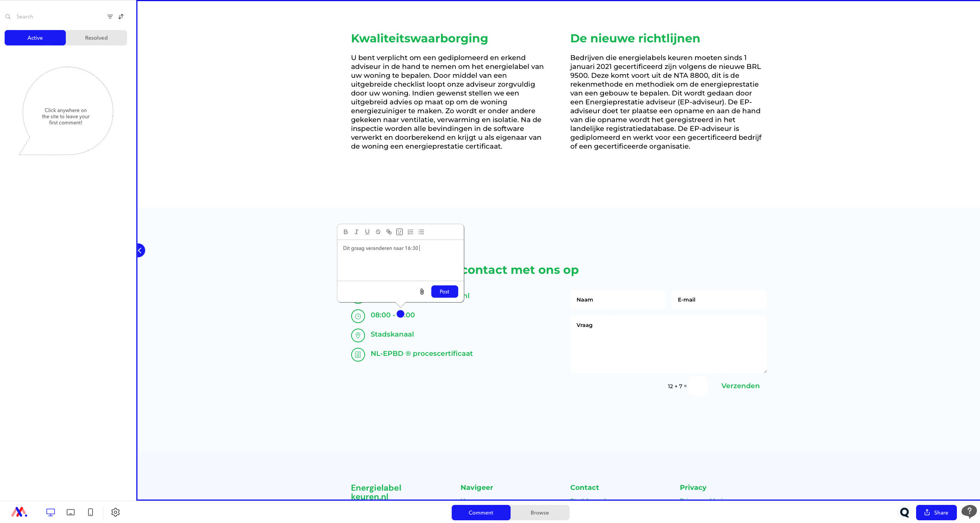
Task: Insert a numbered list in comment
Action: (x=410, y=232)
